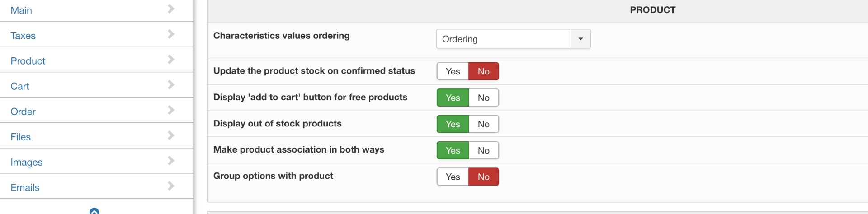Enable 'Group options with product' with Yes
This screenshot has width=868, height=214.
pyautogui.click(x=453, y=177)
